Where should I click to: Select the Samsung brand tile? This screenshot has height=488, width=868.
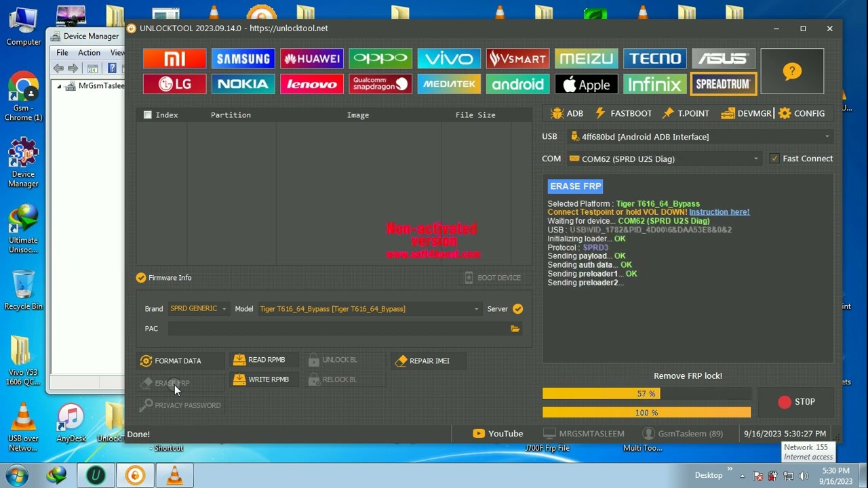tap(243, 59)
